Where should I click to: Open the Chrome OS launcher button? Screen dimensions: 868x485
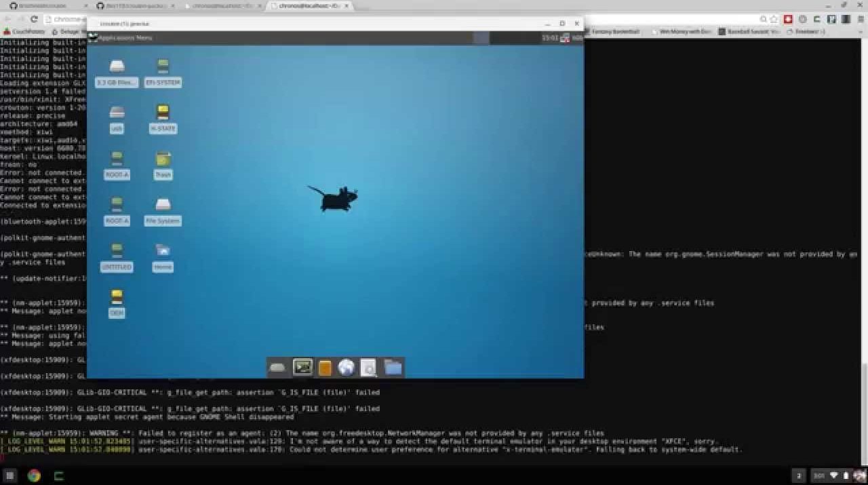click(10, 476)
